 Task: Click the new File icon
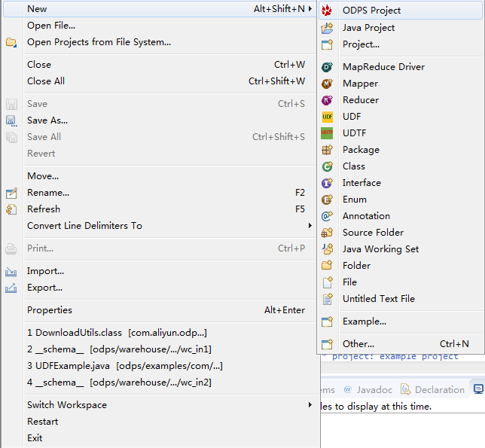point(328,282)
